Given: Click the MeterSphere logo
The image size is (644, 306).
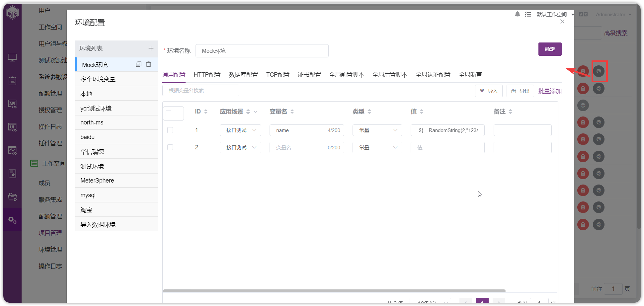Looking at the screenshot, I should [13, 13].
